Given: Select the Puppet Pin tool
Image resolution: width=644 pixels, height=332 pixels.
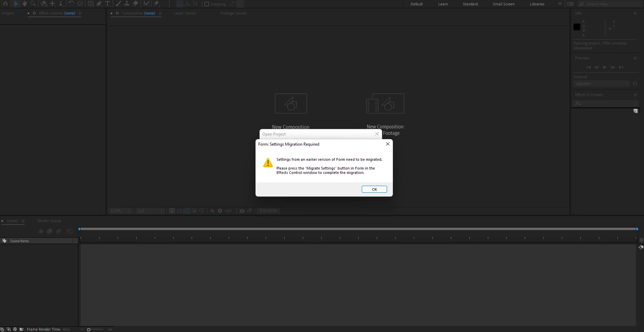Looking at the screenshot, I should 156,4.
